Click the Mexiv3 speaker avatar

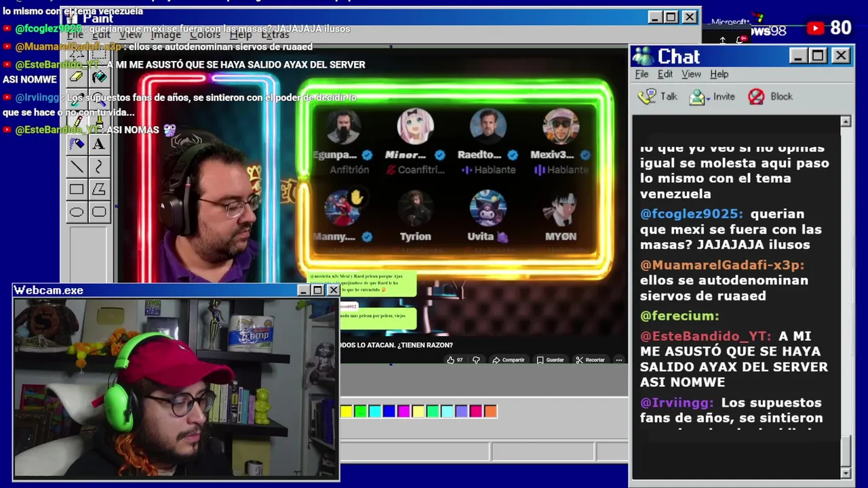561,127
